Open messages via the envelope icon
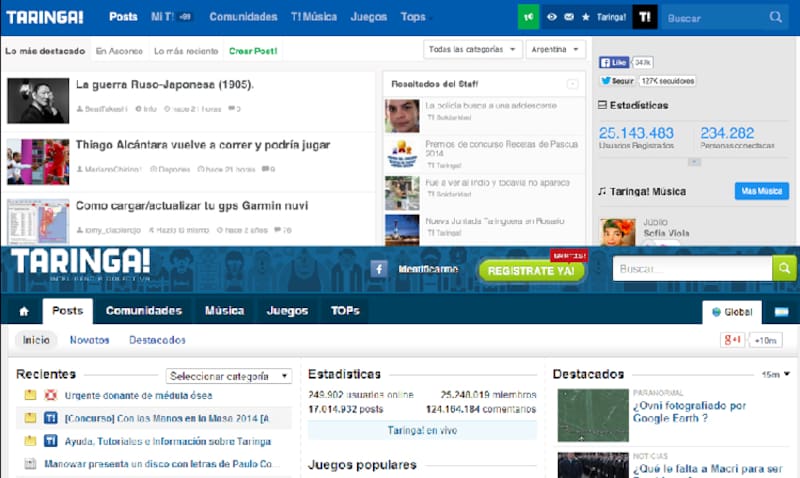Screen dimensions: 800x478 coord(569,18)
